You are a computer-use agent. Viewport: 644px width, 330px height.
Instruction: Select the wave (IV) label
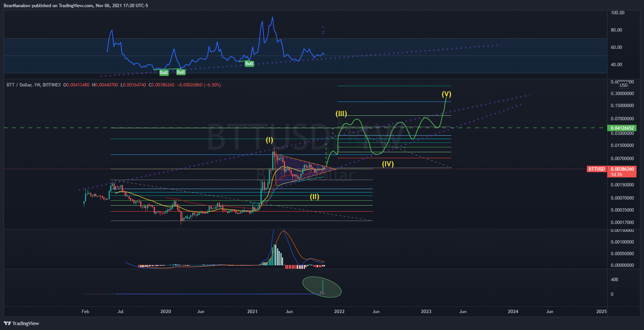coord(388,164)
